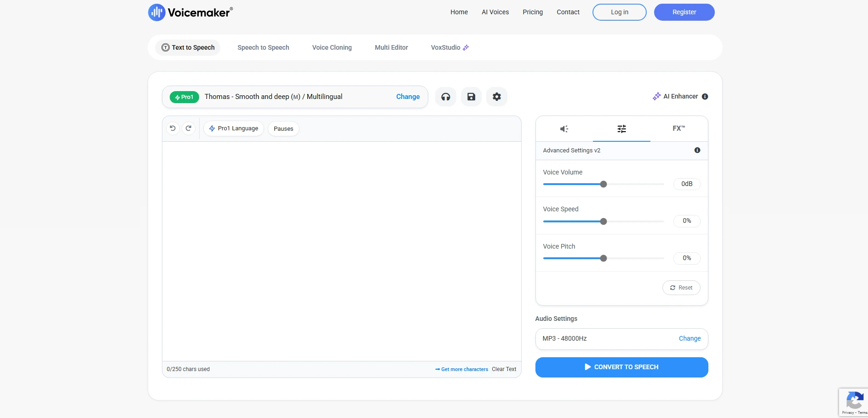Change the Thomas voice selection
The image size is (868, 418).
coord(408,97)
